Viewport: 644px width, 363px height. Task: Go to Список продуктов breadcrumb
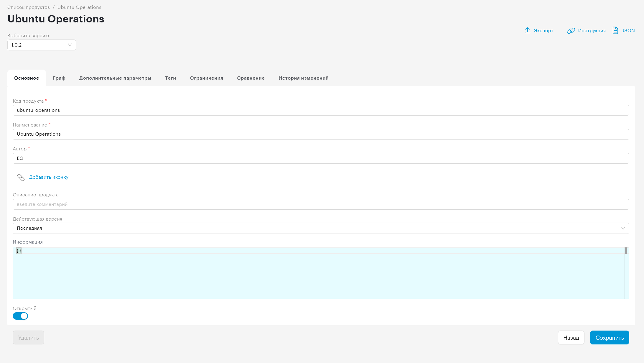29,7
